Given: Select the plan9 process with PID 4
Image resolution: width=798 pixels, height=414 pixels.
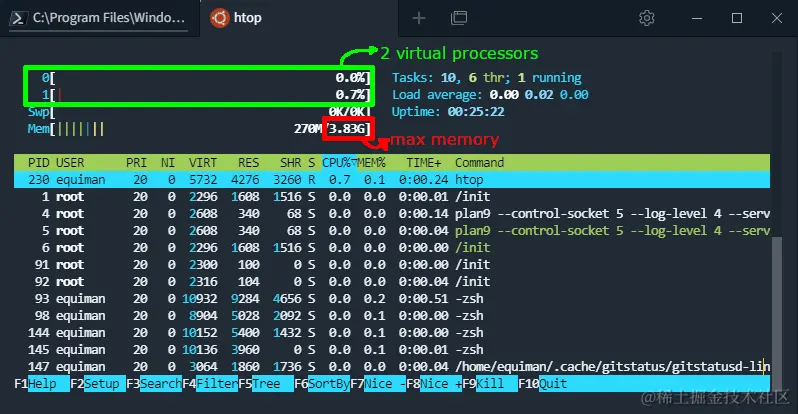Looking at the screenshot, I should click(392, 214).
